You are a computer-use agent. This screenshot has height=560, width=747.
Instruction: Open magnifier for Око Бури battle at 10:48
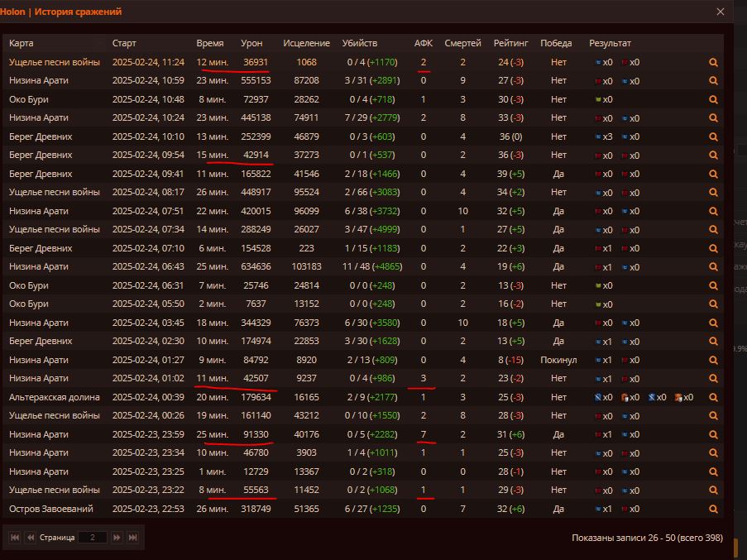[x=713, y=99]
